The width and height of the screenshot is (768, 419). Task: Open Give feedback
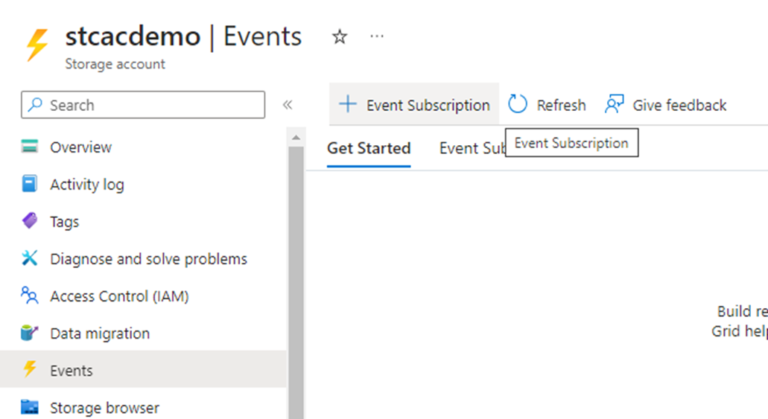point(666,104)
